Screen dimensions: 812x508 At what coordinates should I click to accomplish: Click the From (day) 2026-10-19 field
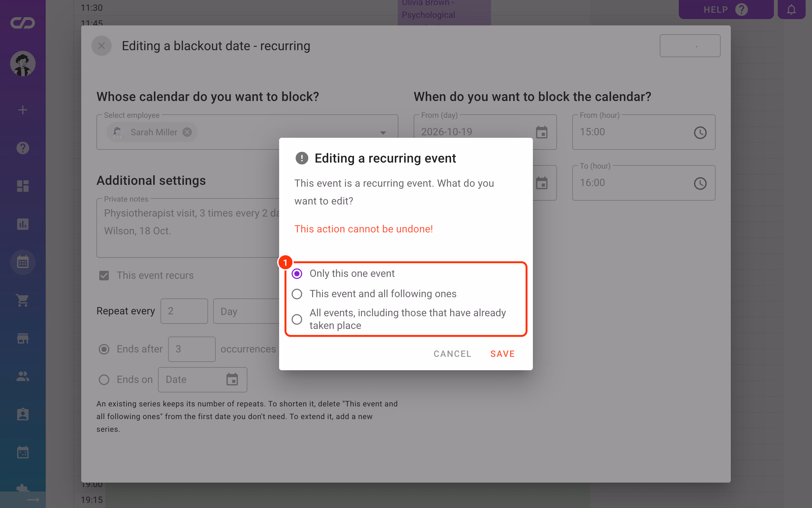(485, 132)
